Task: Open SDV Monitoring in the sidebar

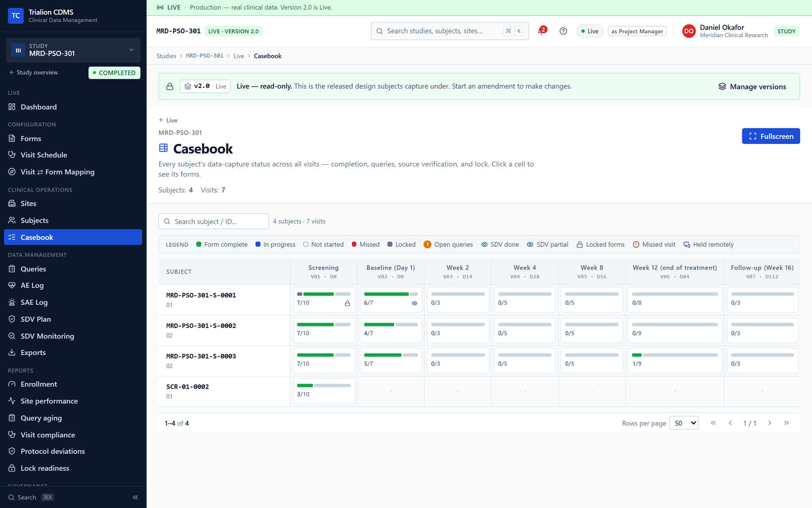Action: click(73, 336)
